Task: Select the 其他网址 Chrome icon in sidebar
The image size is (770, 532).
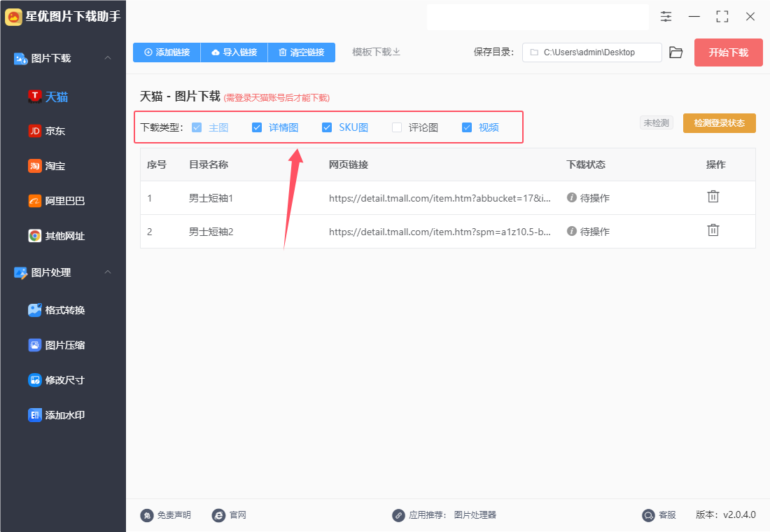Action: (x=34, y=236)
